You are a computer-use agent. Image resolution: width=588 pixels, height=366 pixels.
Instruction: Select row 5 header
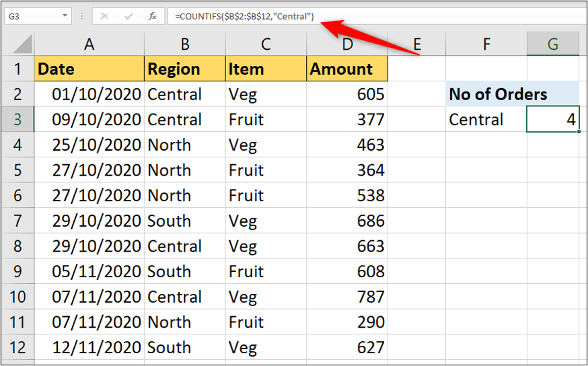[x=17, y=170]
